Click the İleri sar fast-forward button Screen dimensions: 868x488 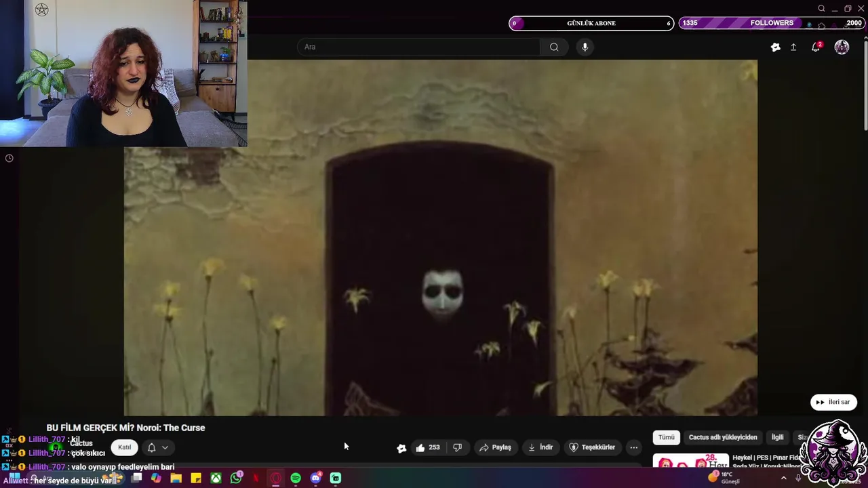point(833,402)
